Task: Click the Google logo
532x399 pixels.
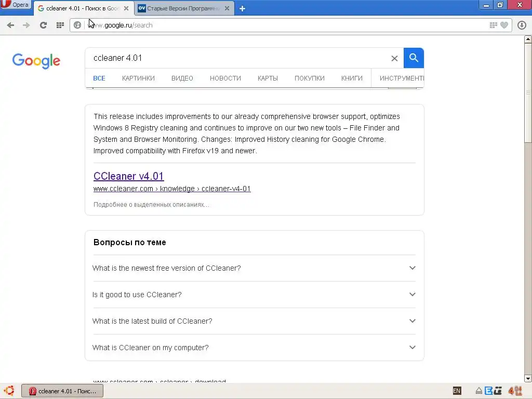Action: tap(36, 61)
